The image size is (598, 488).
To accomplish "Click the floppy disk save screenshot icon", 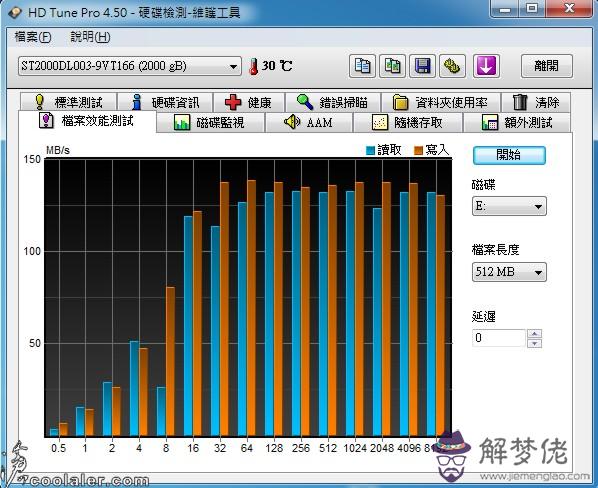I will coord(422,66).
